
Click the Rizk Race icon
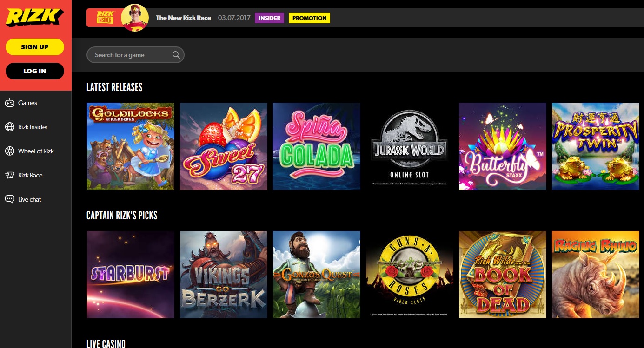[x=9, y=175]
